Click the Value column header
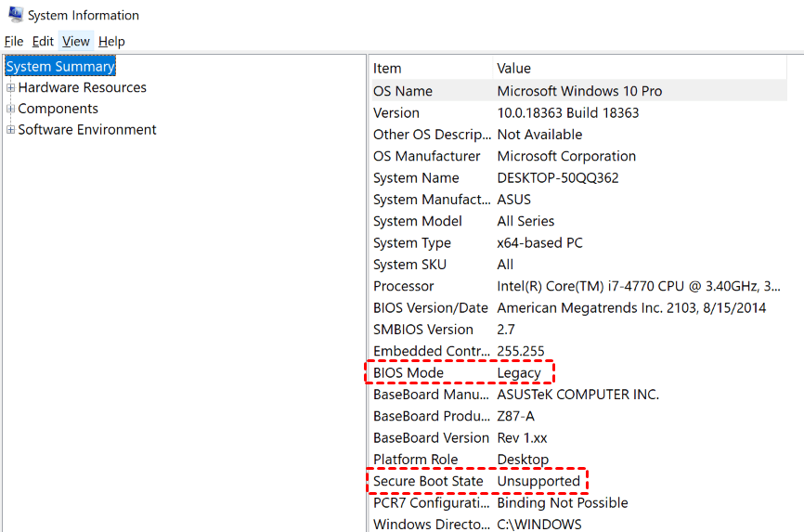The image size is (804, 532). pos(640,68)
